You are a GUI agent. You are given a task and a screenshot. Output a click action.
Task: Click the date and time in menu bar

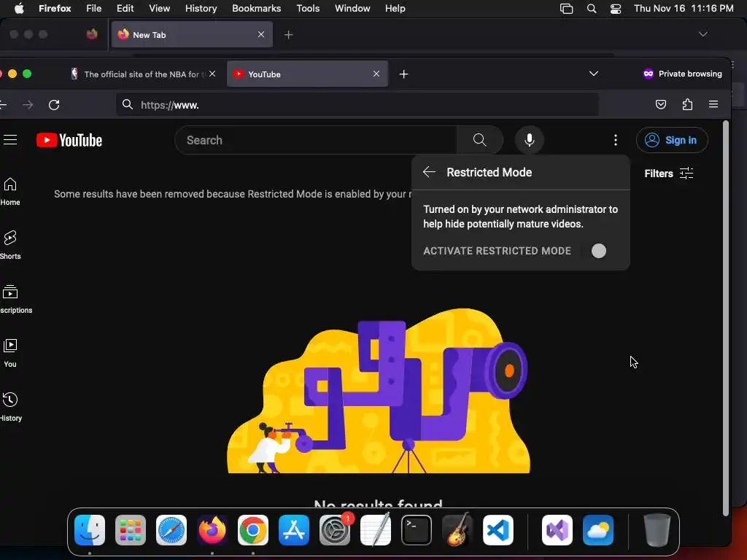[684, 8]
